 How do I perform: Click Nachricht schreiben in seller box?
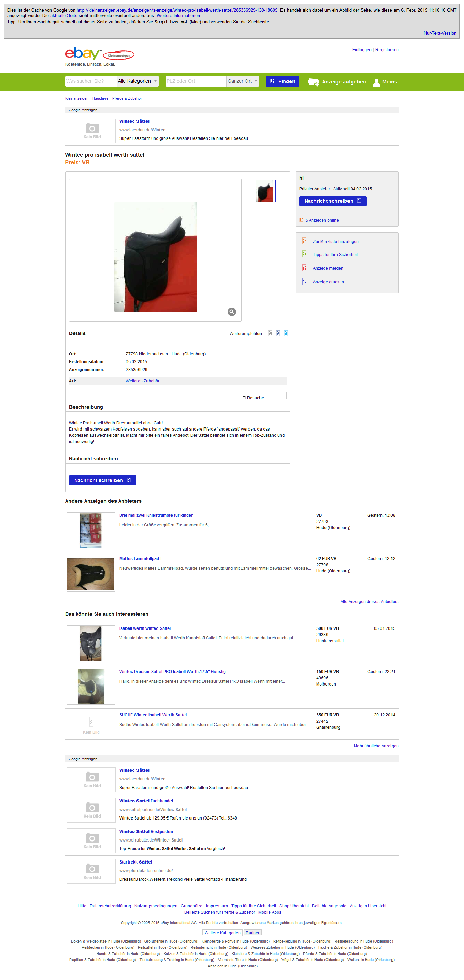tap(333, 201)
